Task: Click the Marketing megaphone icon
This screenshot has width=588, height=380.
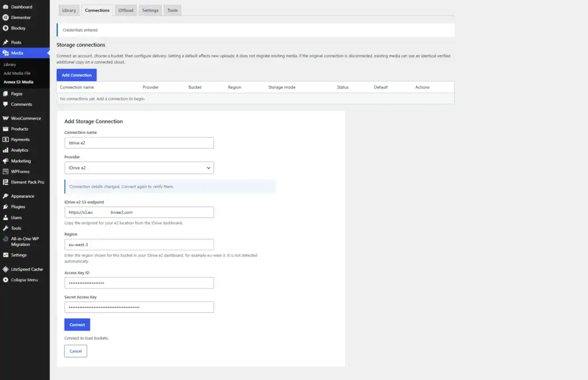Action: [x=6, y=161]
